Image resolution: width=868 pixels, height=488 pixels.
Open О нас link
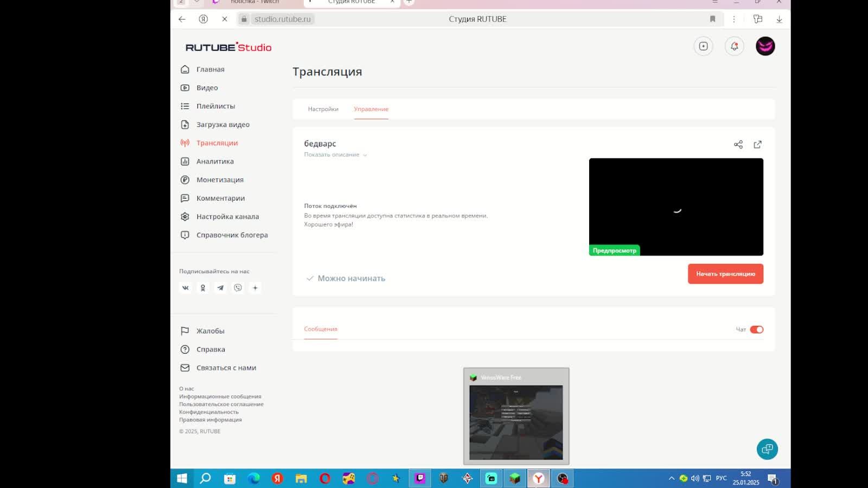click(187, 389)
